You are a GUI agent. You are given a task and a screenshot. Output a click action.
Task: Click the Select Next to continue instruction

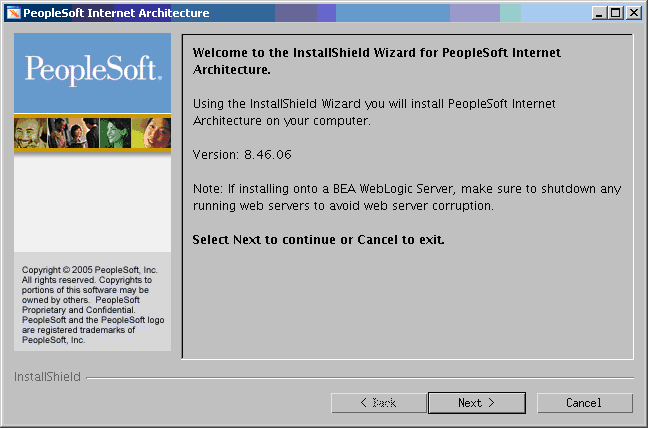tap(318, 240)
